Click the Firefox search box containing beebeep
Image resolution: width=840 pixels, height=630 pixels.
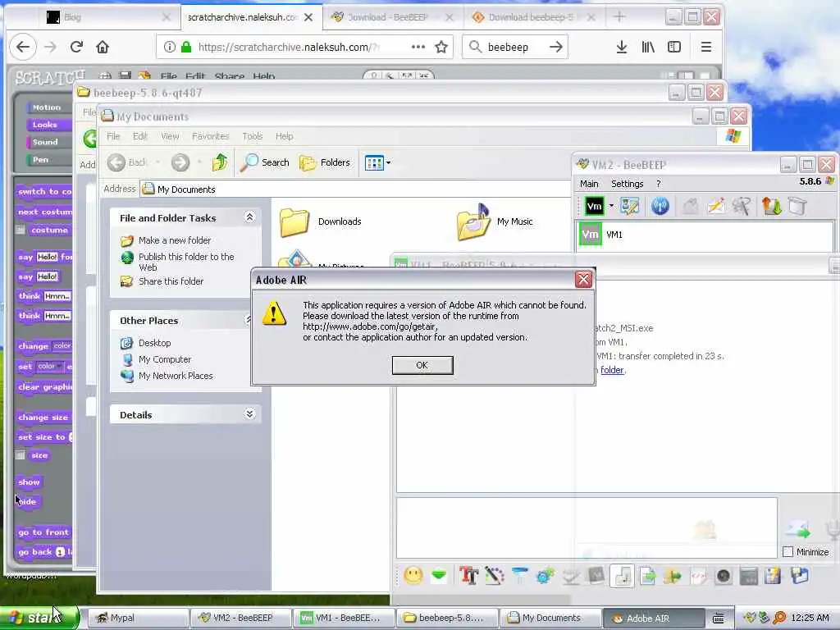(x=515, y=47)
